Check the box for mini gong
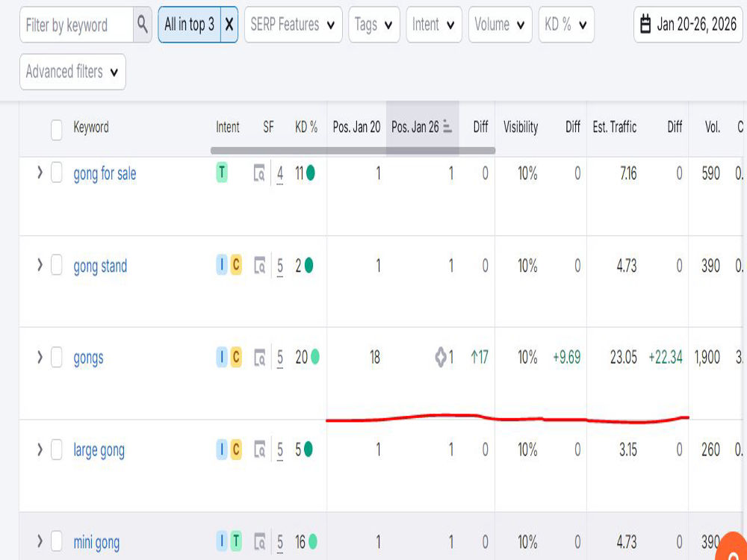Screen dimensions: 747x560 pyautogui.click(x=56, y=541)
